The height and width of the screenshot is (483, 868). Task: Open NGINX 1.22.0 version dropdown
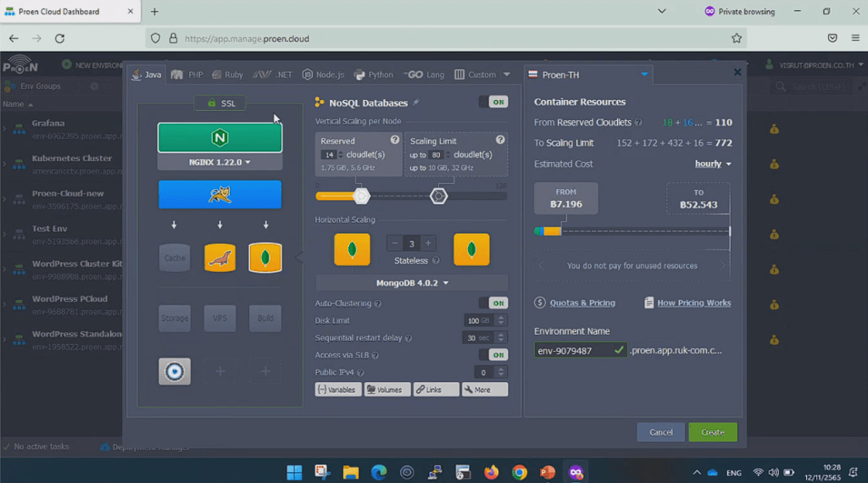220,162
